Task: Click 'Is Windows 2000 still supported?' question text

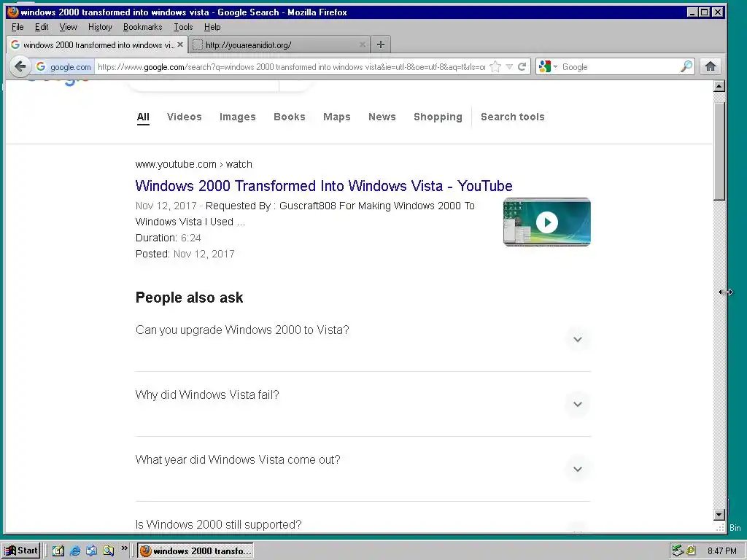Action: 219,524
